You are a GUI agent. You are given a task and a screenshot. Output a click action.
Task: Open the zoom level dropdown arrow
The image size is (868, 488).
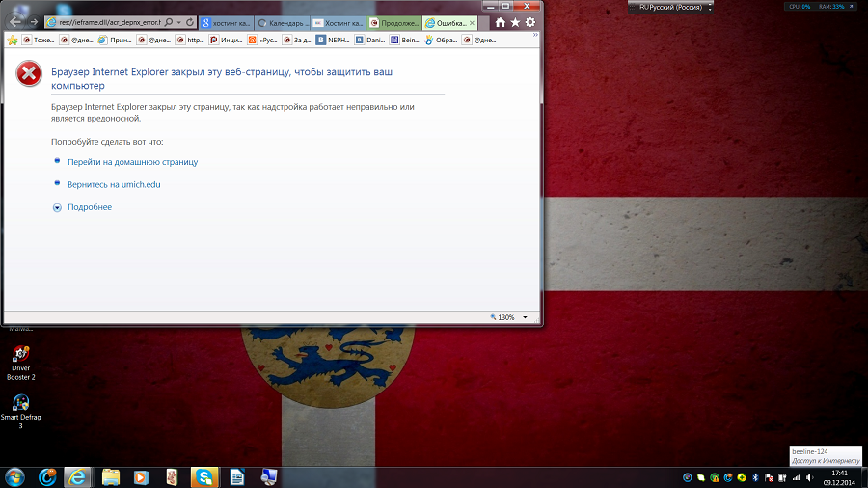pyautogui.click(x=525, y=317)
